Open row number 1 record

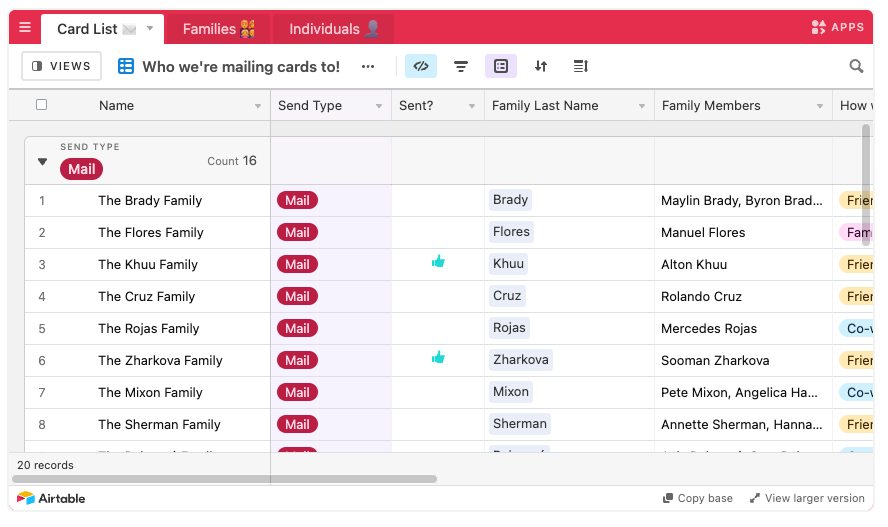tap(42, 201)
